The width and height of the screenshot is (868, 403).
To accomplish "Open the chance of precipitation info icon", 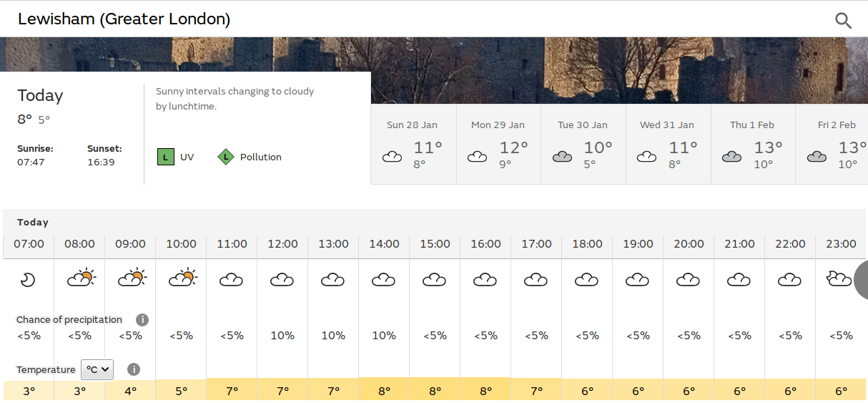I will pos(142,320).
